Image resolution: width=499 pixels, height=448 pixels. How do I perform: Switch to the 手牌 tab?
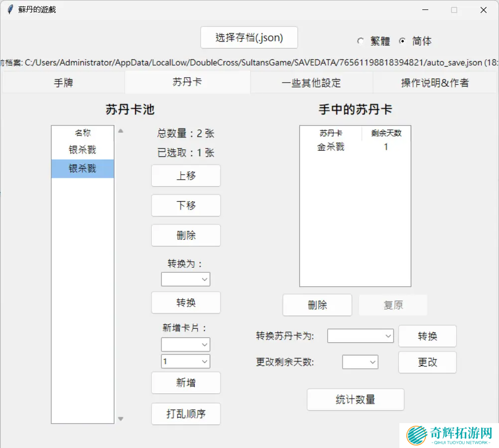pos(63,83)
